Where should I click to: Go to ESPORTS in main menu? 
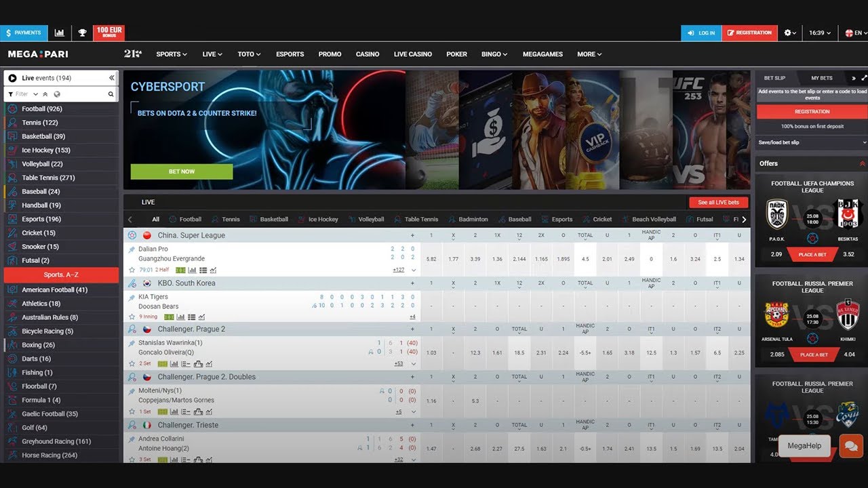coord(290,54)
